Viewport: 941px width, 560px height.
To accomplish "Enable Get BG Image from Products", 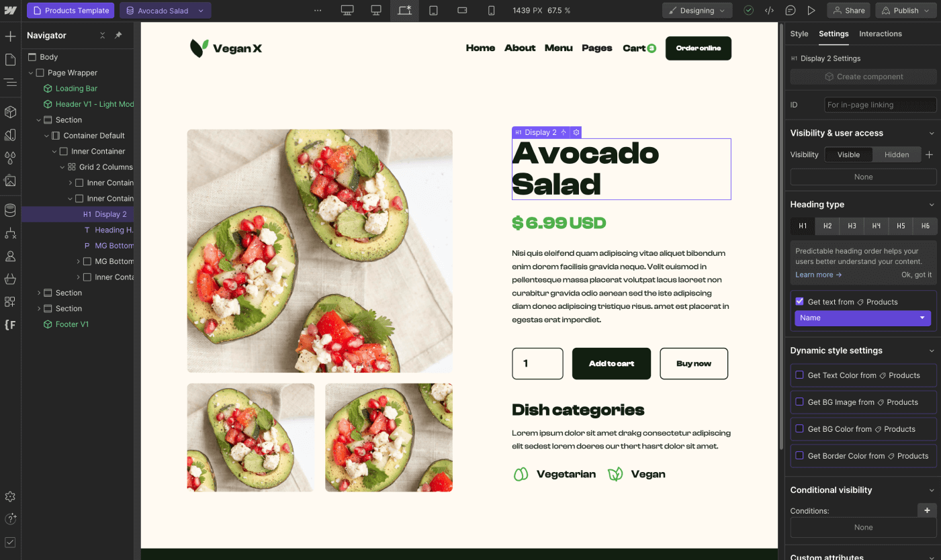I will (x=799, y=402).
